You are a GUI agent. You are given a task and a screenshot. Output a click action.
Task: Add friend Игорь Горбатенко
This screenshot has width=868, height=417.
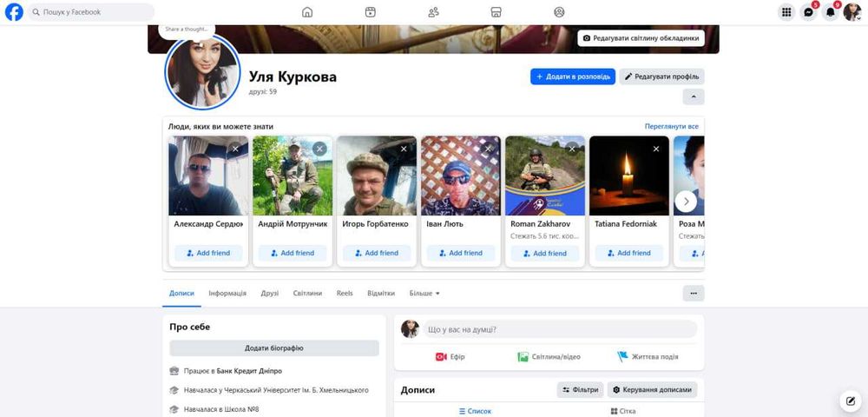click(x=377, y=253)
